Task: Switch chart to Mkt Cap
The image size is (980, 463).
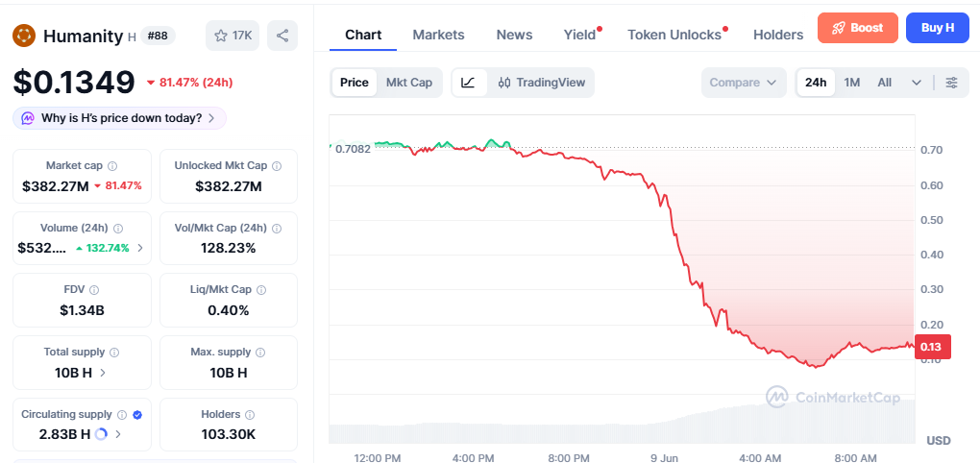Action: pyautogui.click(x=409, y=83)
